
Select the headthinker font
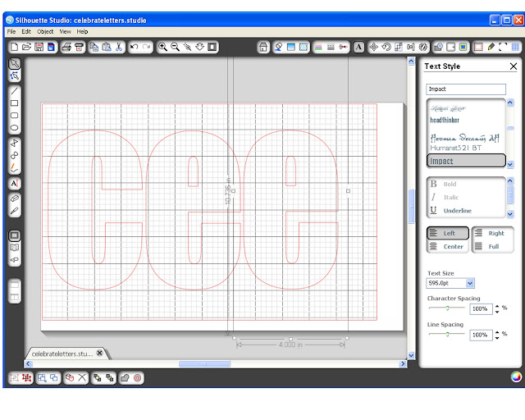coord(445,120)
